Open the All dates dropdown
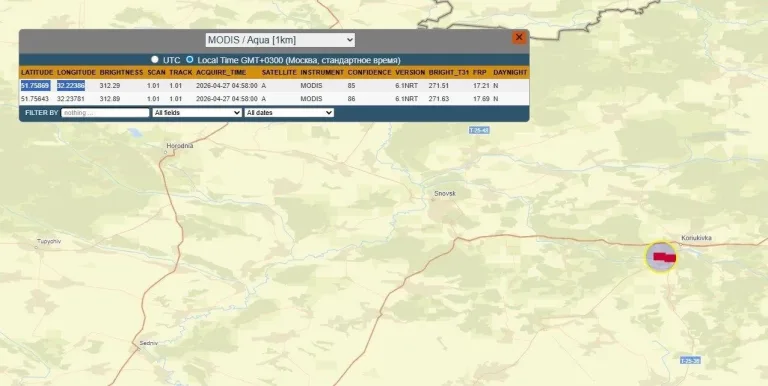The height and width of the screenshot is (386, 768). click(289, 113)
